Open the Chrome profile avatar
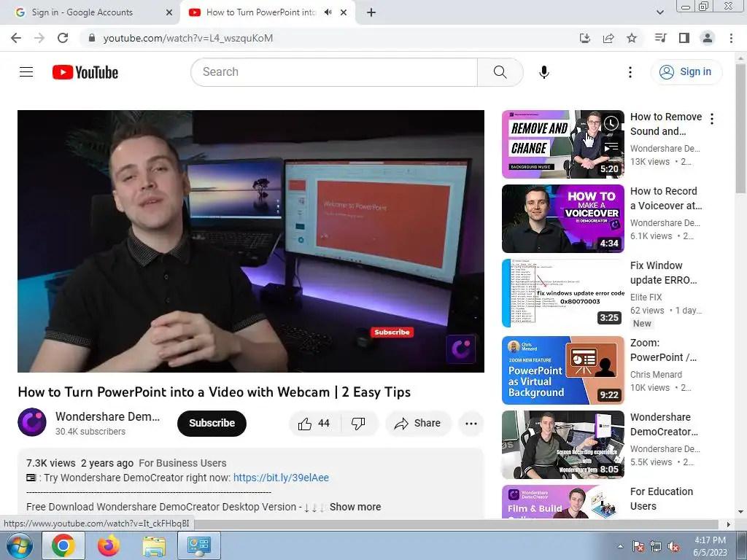Screen dimensions: 747x560 click(x=707, y=38)
